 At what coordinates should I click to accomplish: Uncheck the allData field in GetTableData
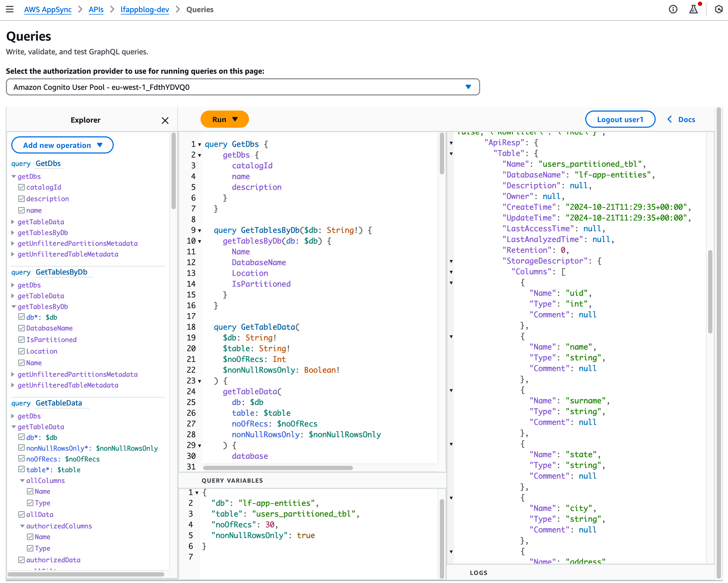21,514
